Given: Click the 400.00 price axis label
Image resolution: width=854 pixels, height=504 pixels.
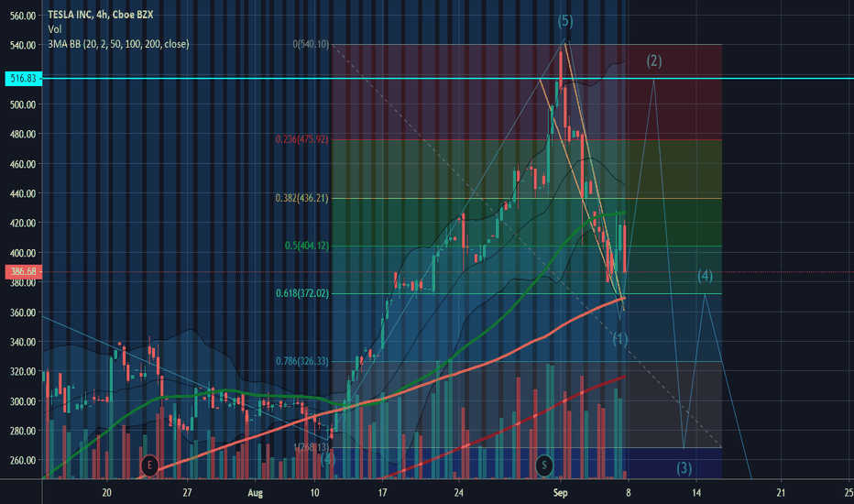Looking at the screenshot, I should 23,253.
